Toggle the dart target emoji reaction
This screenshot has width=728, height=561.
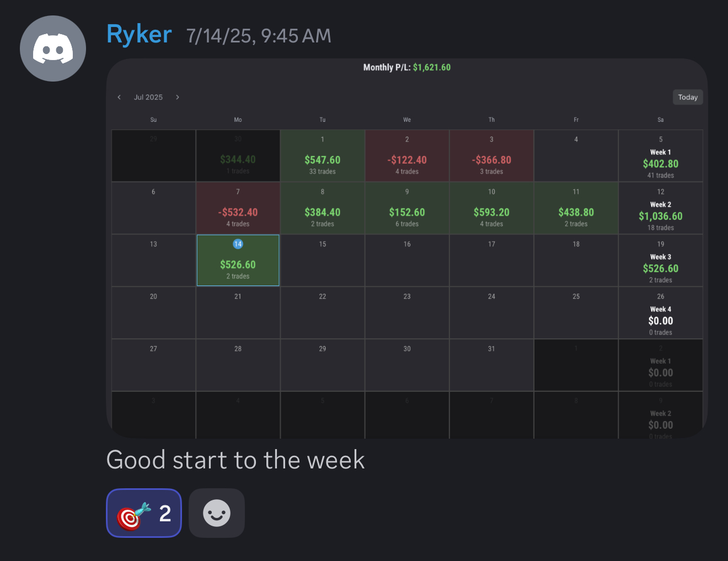(x=144, y=513)
